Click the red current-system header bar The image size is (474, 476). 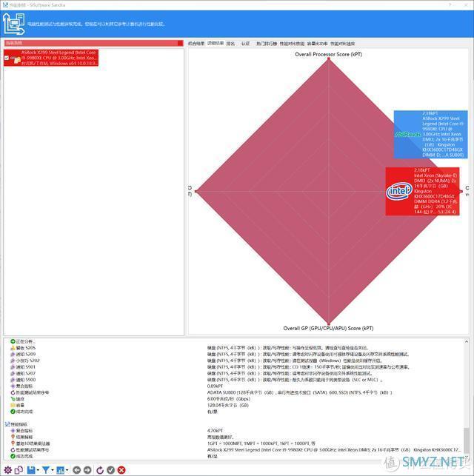pyautogui.click(x=93, y=43)
